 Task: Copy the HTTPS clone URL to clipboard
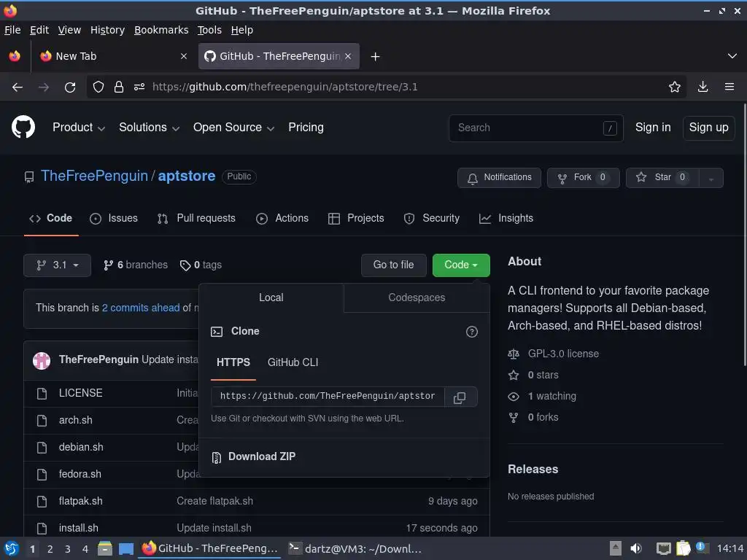(x=460, y=397)
